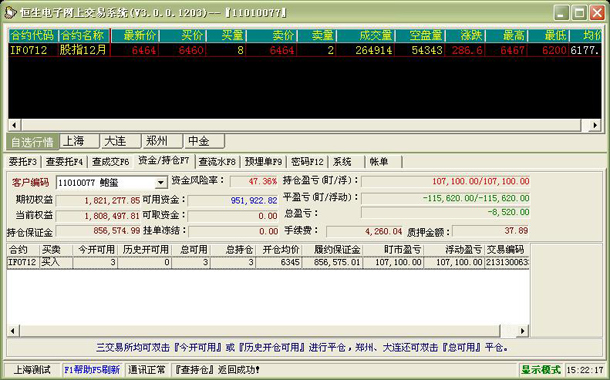
Task: Open the 客户编码 dropdown arrow
Action: (x=161, y=182)
